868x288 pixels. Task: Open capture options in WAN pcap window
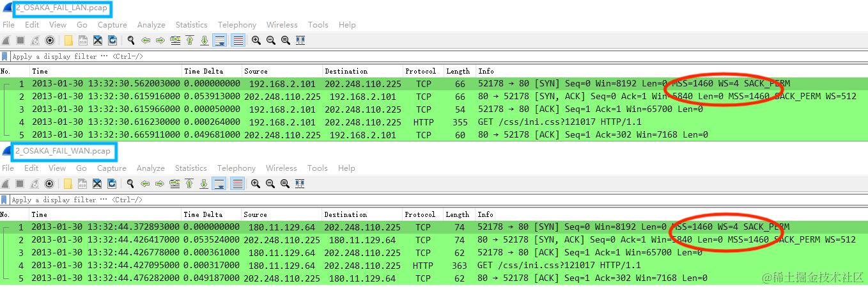click(49, 184)
